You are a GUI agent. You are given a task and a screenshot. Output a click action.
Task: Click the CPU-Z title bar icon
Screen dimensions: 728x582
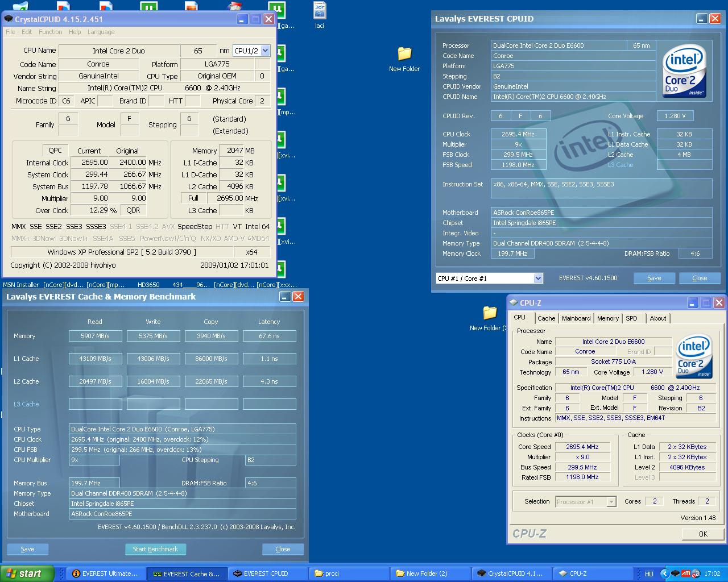pos(514,303)
